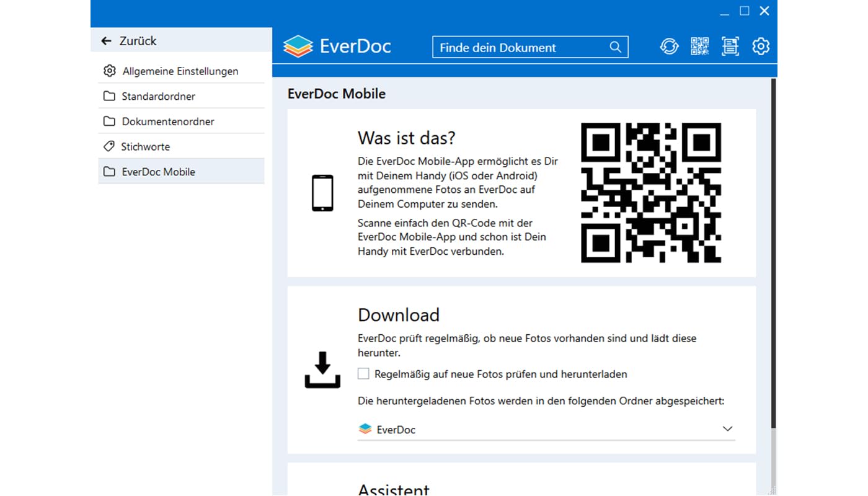Select Dokumentenordner in sidebar

[x=181, y=122]
